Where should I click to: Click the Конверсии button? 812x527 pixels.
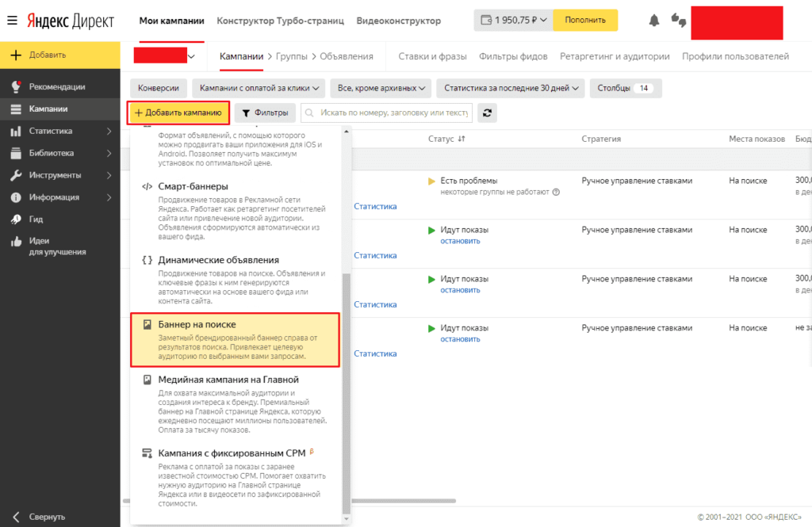tap(159, 88)
